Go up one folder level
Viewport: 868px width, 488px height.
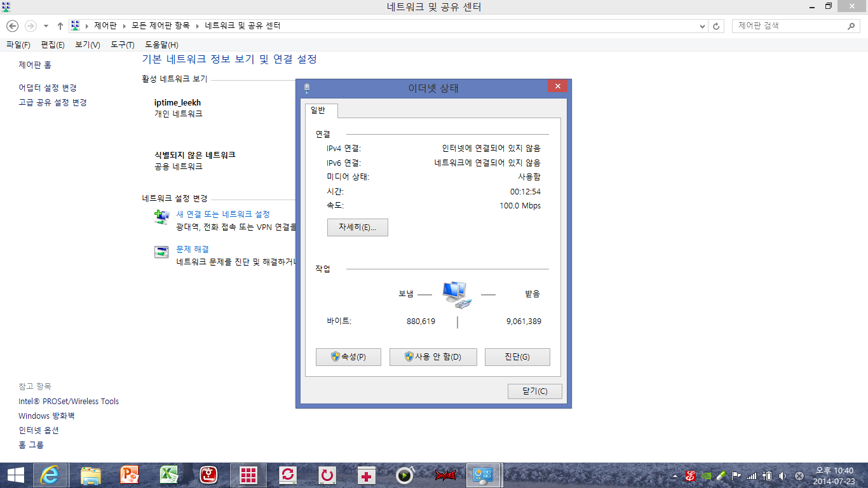(60, 26)
